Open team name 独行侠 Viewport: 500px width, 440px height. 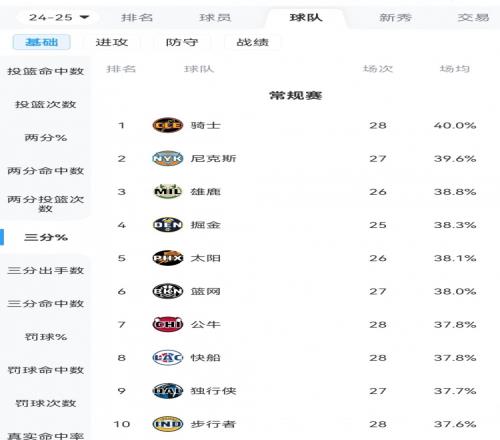pyautogui.click(x=213, y=391)
